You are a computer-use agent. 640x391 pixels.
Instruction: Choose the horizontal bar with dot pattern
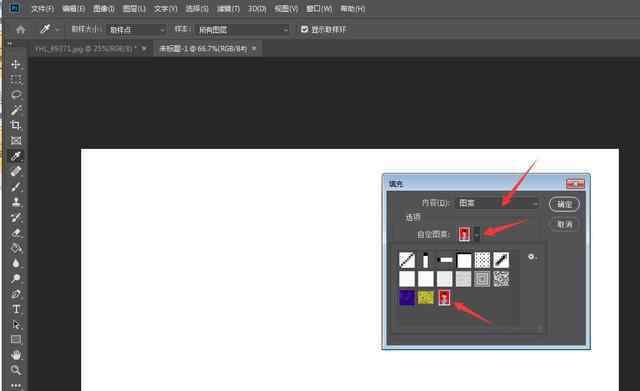(444, 260)
